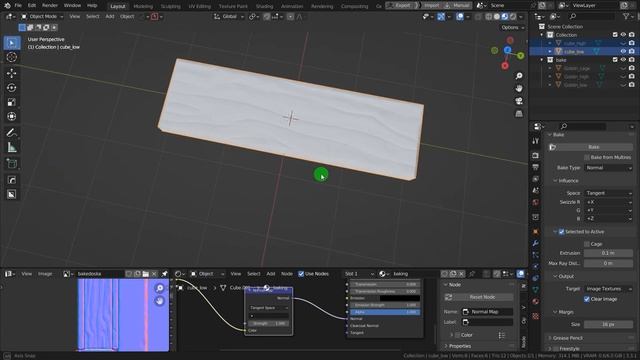Switch to the Modeling workspace tab
The width and height of the screenshot is (640, 360).
coord(143,6)
